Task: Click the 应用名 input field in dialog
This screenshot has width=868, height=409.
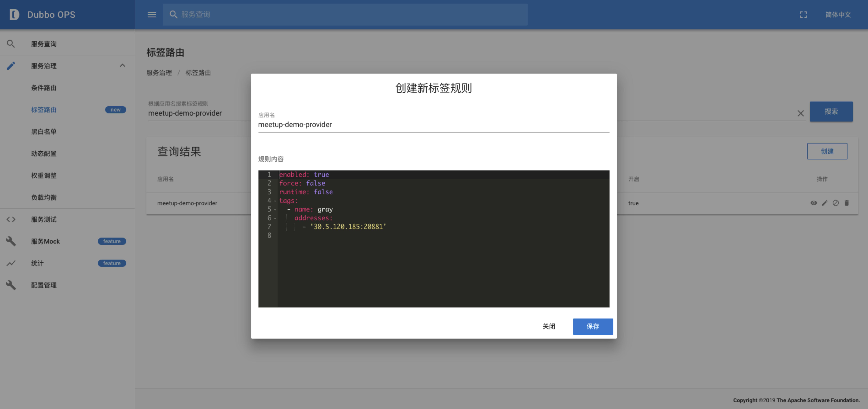Action: coord(433,125)
